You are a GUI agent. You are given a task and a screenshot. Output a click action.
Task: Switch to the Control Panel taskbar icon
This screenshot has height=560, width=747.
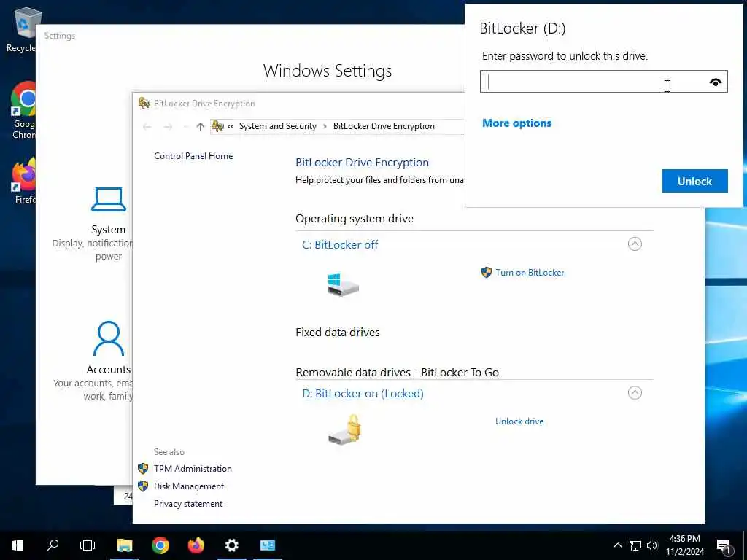click(267, 545)
